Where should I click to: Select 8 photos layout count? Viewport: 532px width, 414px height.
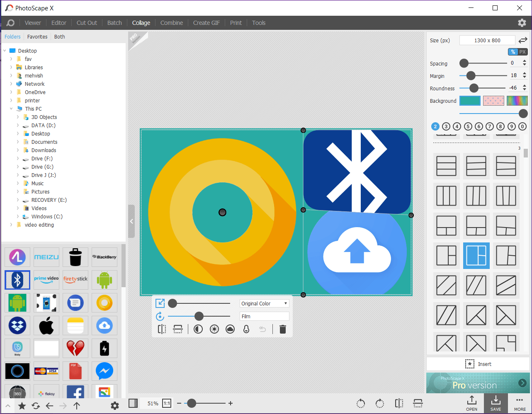click(x=500, y=126)
